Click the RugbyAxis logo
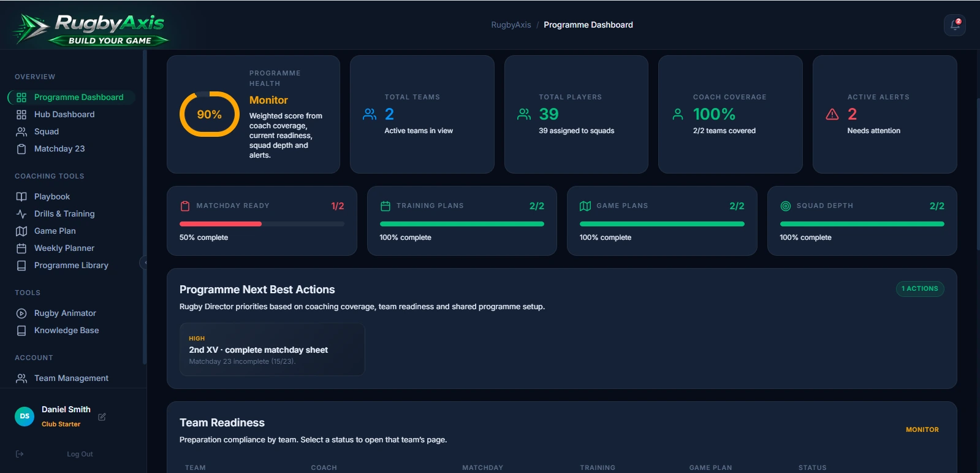980x473 pixels. click(90, 29)
